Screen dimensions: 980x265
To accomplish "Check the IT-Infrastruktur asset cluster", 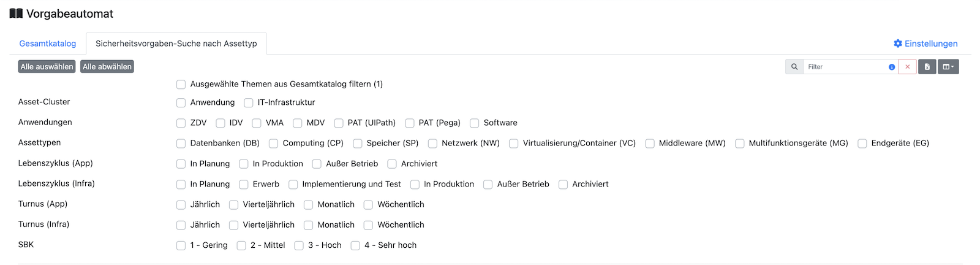I will [249, 103].
